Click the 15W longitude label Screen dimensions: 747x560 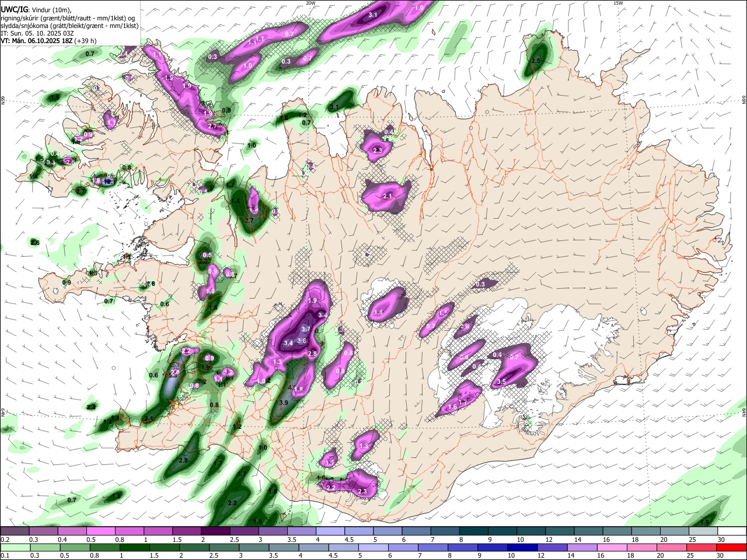click(618, 3)
